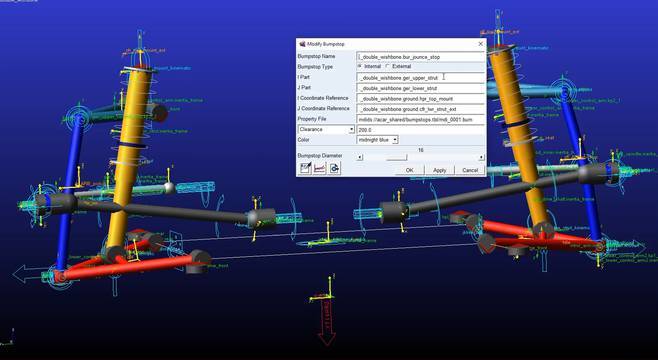Click the Bumpstop Diameter slider thumb
Screen dimensions: 658x360
pos(397,157)
